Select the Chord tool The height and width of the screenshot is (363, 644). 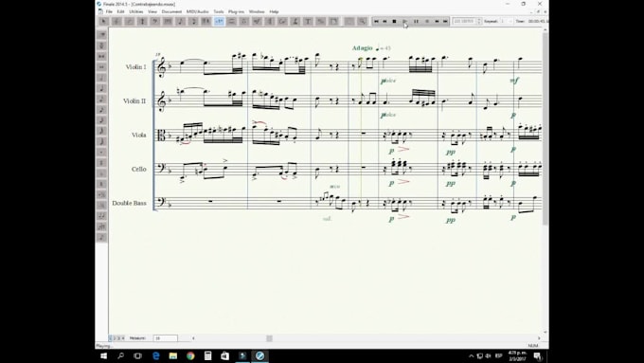point(282,21)
